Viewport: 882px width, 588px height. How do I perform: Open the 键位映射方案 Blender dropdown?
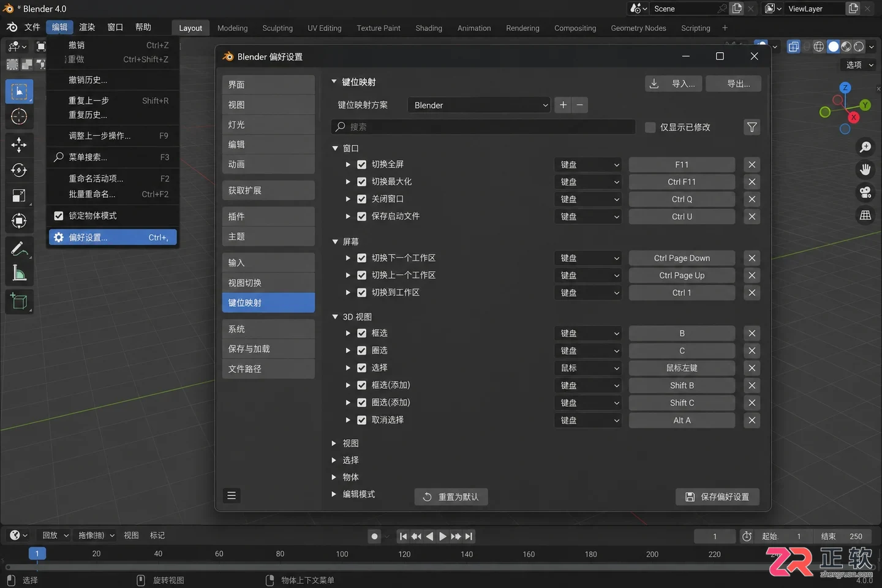(480, 105)
